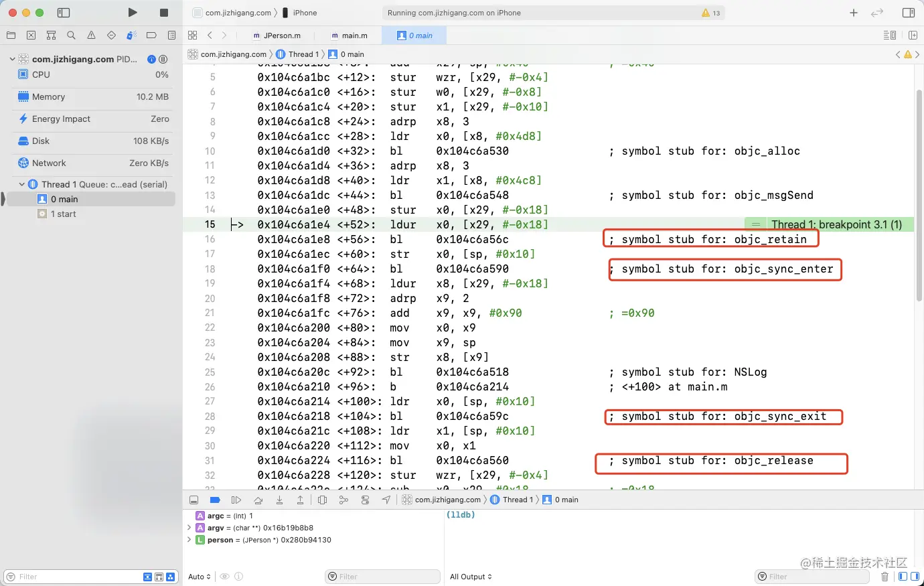
Task: Open the Debug Memory Graph
Action: 343,500
